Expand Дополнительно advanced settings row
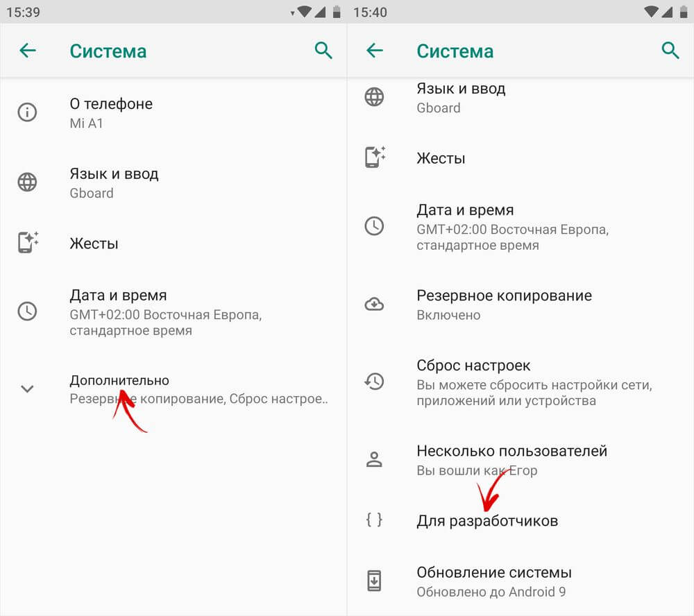 point(173,389)
